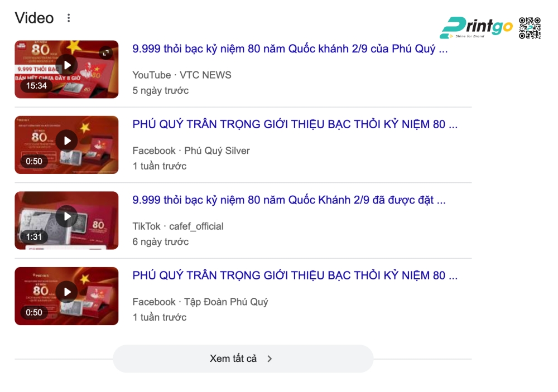Click the 15:34 duration badge
Viewport: 558px width, 392px height.
36,86
